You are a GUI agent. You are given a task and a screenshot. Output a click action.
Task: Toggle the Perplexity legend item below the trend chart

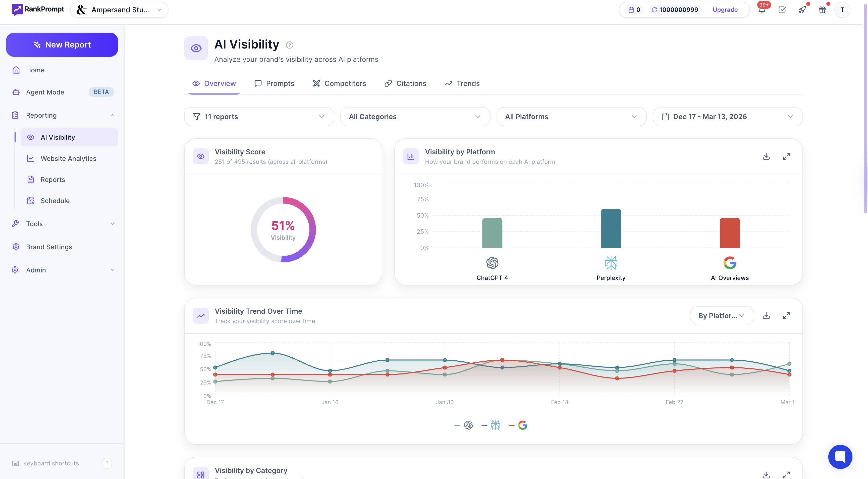tap(491, 425)
